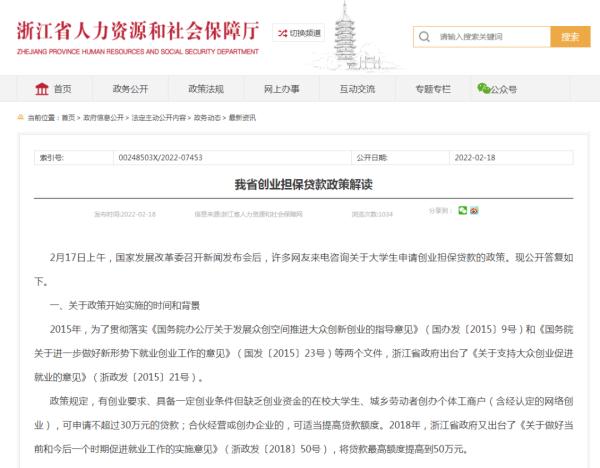Click the 信息来源 text under title
Viewport: 600px width, 468px height.
248,214
